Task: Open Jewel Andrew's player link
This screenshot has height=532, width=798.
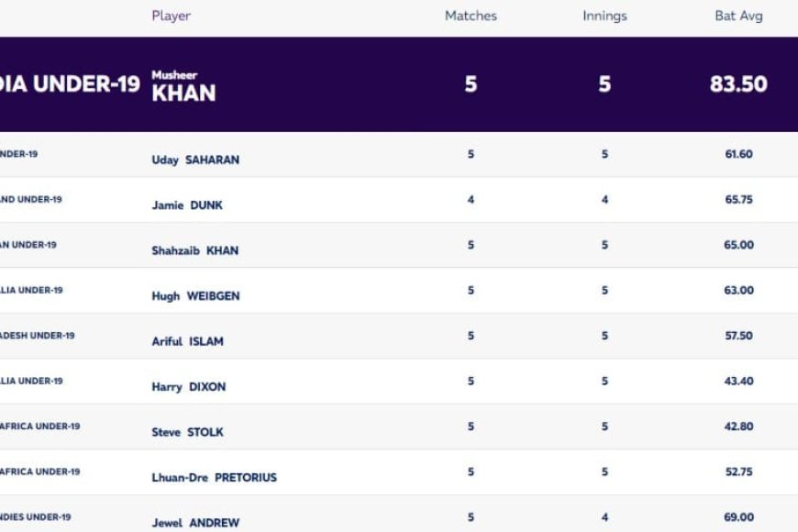Action: pyautogui.click(x=195, y=523)
